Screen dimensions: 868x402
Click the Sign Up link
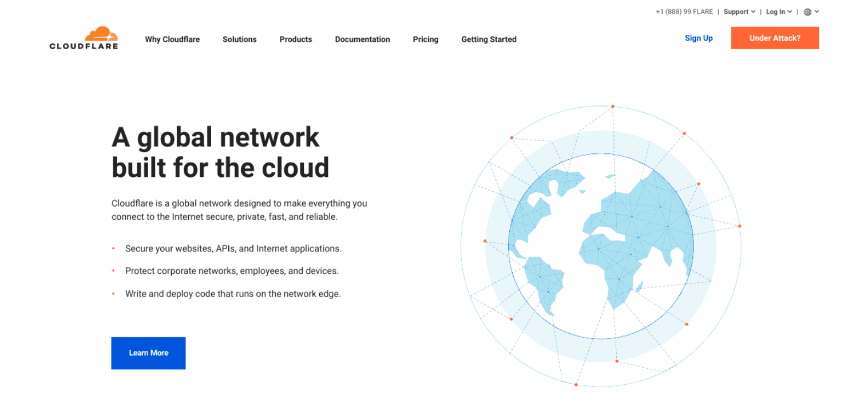tap(699, 38)
